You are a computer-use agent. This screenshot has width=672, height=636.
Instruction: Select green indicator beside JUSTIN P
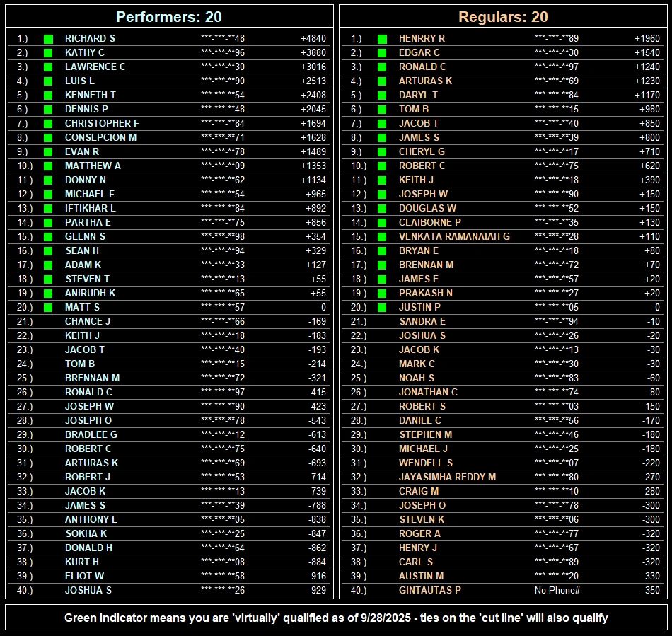(x=382, y=308)
